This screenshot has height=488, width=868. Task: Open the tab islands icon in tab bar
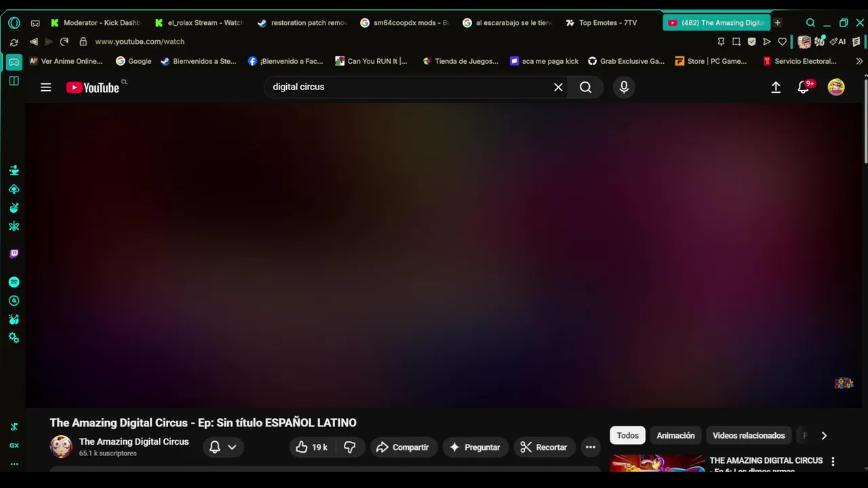[35, 23]
